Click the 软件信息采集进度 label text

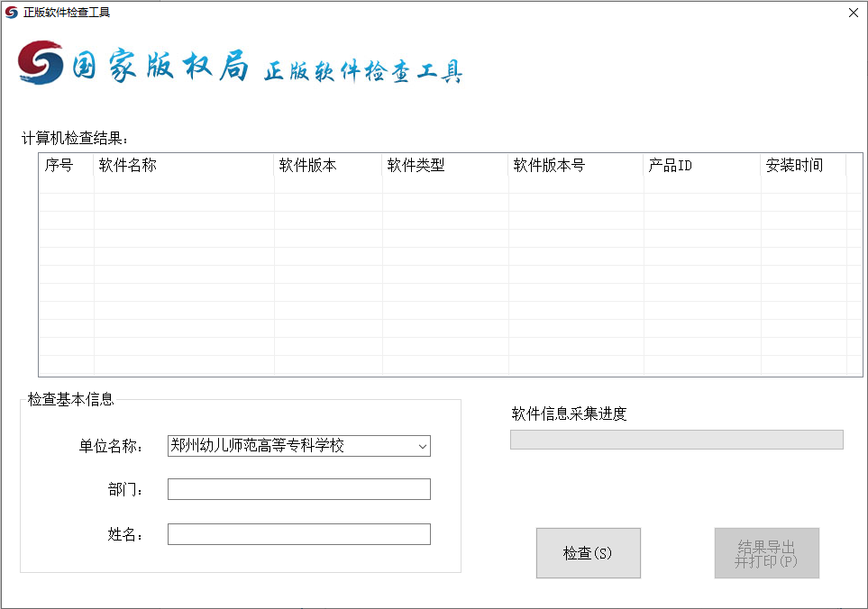pyautogui.click(x=569, y=414)
